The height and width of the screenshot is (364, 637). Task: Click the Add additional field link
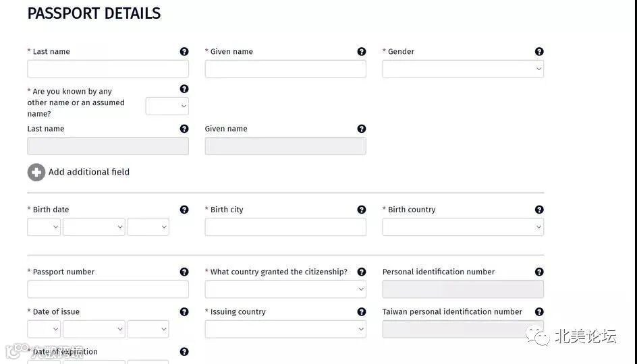point(89,173)
